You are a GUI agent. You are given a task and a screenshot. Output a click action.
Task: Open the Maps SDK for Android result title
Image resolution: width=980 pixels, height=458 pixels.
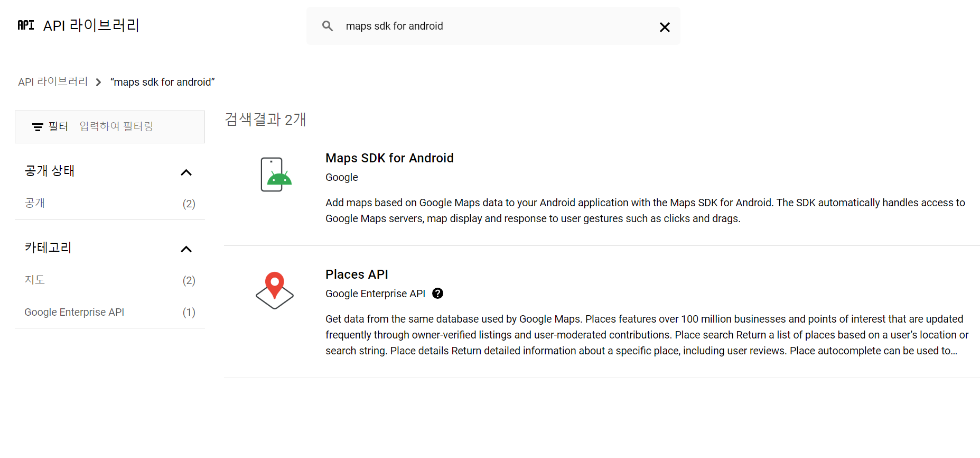coord(389,158)
